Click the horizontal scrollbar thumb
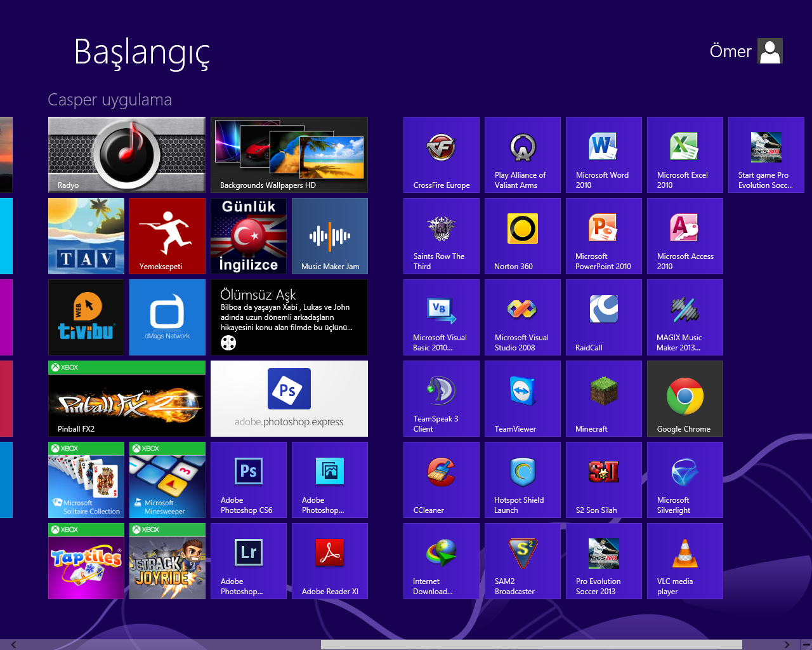The height and width of the screenshot is (650, 812). pos(532,644)
